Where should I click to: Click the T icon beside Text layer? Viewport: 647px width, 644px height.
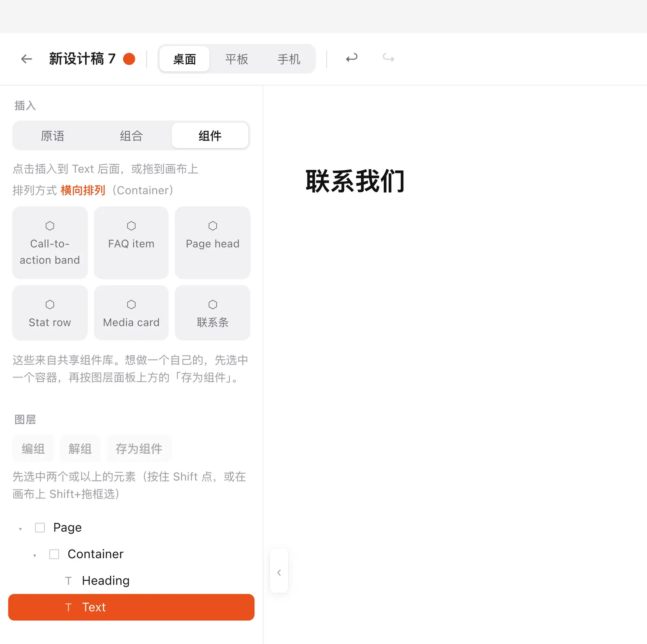(x=68, y=607)
